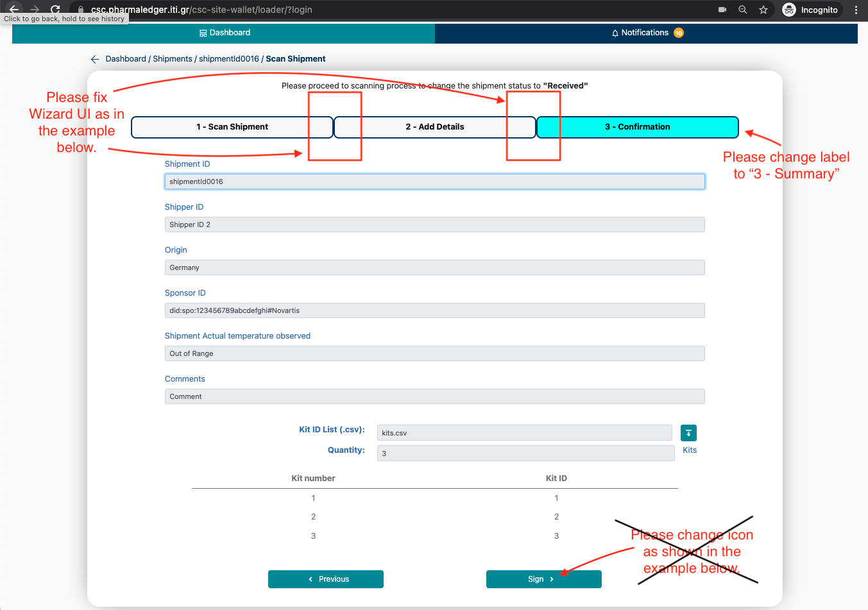Viewport: 868px width, 610px height.
Task: Click the browser back navigation arrow
Action: [14, 10]
